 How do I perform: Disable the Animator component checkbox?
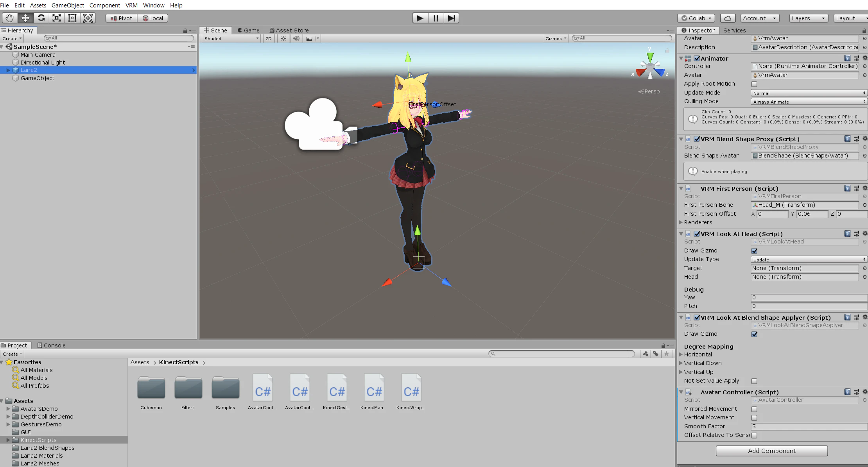pos(697,58)
